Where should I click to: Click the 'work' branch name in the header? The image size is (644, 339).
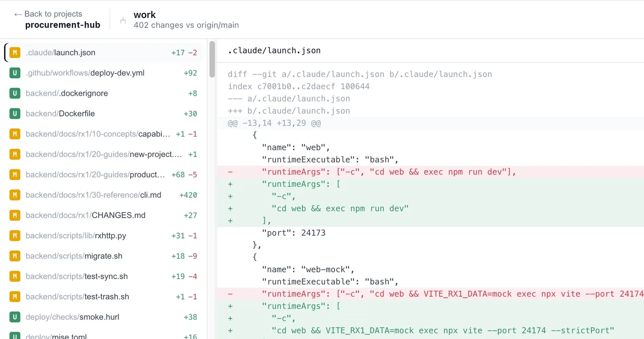point(144,15)
